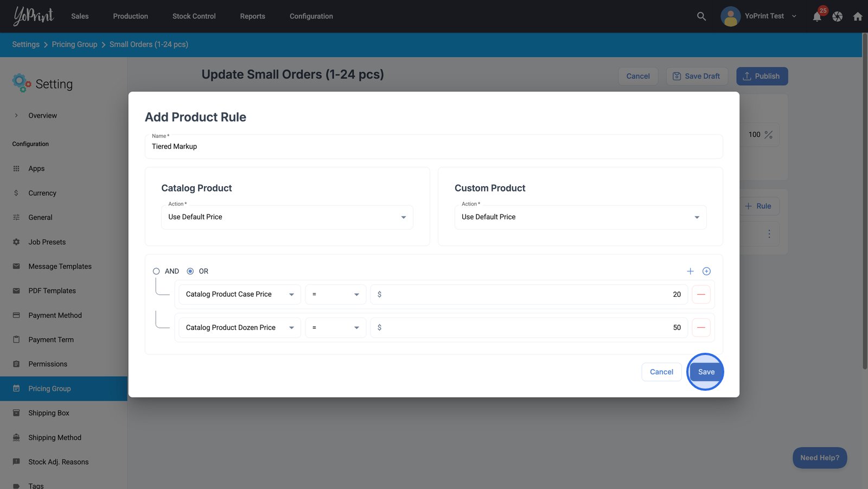Screen dimensions: 868x489
Task: Open Custom Product Action dropdown
Action: coord(580,217)
